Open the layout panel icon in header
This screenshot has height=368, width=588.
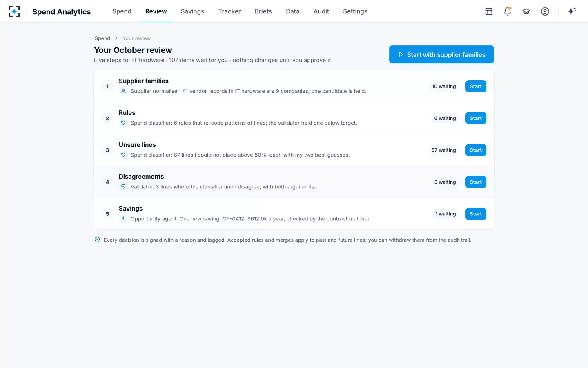coord(489,11)
